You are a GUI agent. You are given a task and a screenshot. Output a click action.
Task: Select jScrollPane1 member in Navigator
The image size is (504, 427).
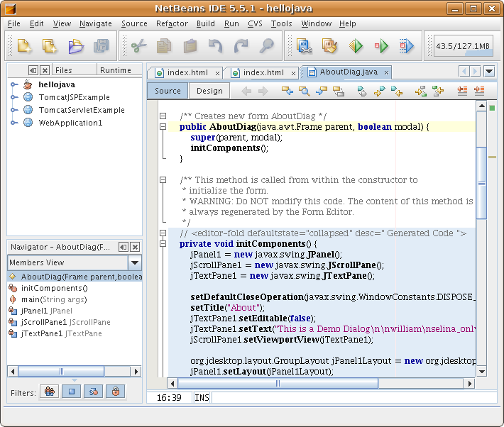tap(65, 322)
